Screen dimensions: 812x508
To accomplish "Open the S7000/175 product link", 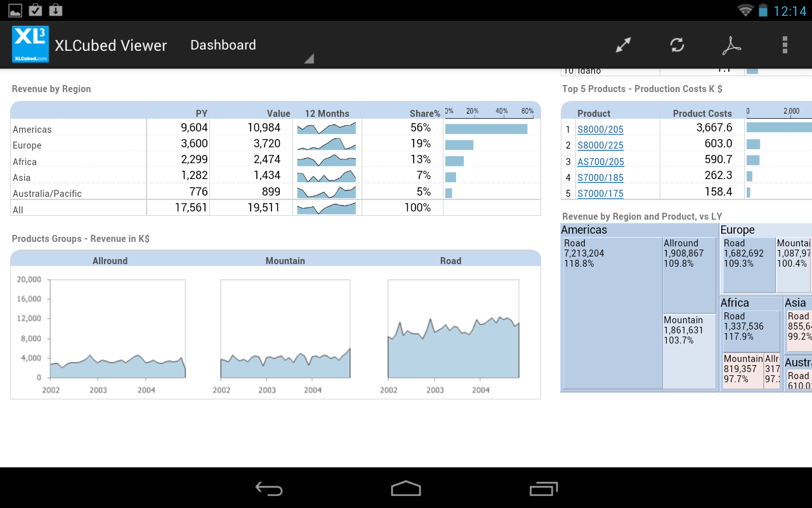I will (x=600, y=193).
